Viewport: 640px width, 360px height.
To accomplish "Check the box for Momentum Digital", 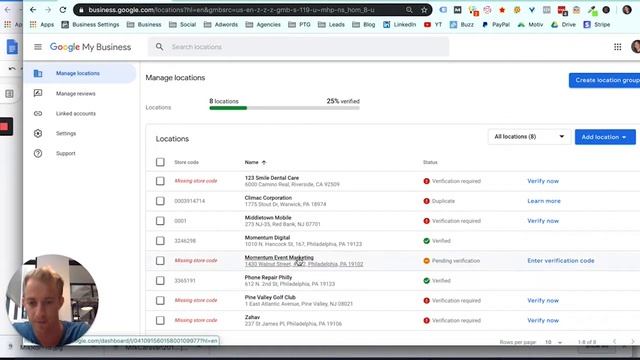I will click(160, 241).
